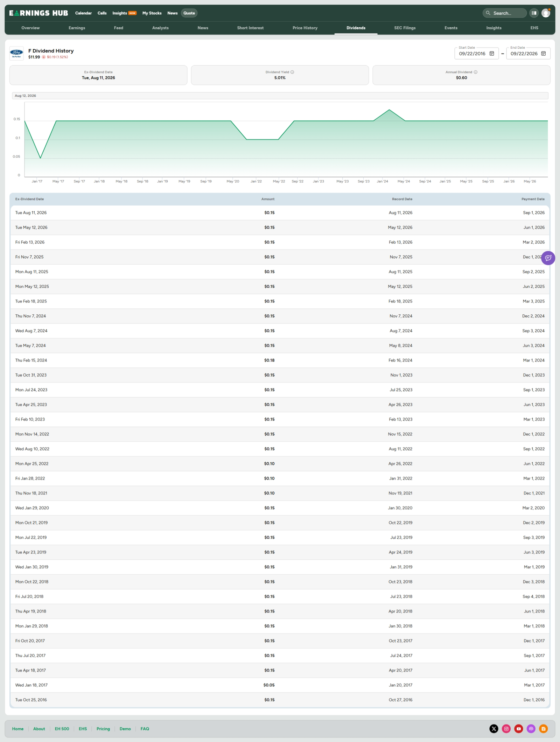Image resolution: width=560 pixels, height=742 pixels.
Task: Click the Earnings Hub logo
Action: point(38,13)
